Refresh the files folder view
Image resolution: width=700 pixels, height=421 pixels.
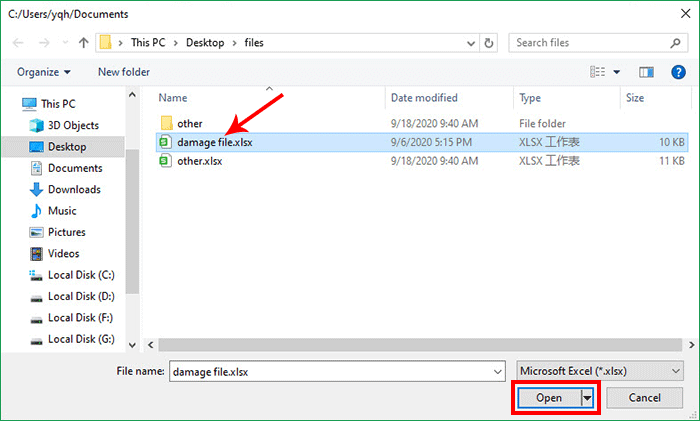click(489, 43)
